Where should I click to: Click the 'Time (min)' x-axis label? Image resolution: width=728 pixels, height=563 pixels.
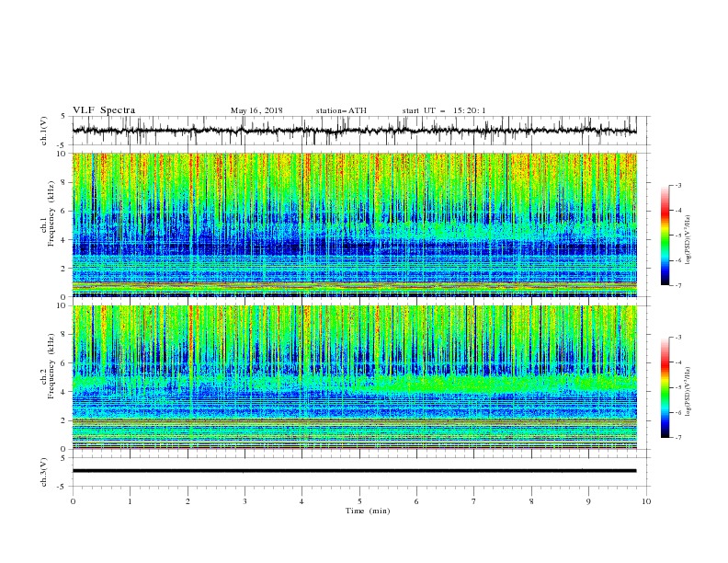[x=368, y=511]
